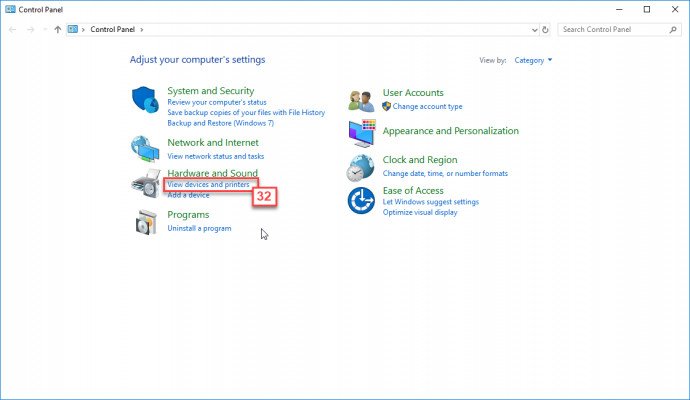Expand the address bar history dropdown
The width and height of the screenshot is (690, 400).
(x=534, y=30)
